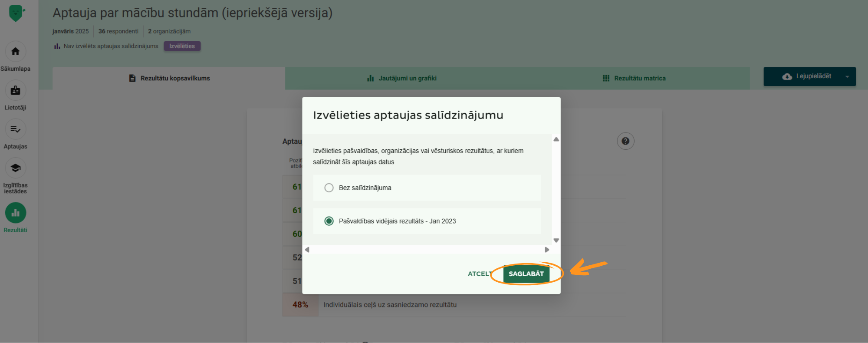Screen dimensions: 868x343
Task: Click the purple Izvēlēties button
Action: (182, 46)
